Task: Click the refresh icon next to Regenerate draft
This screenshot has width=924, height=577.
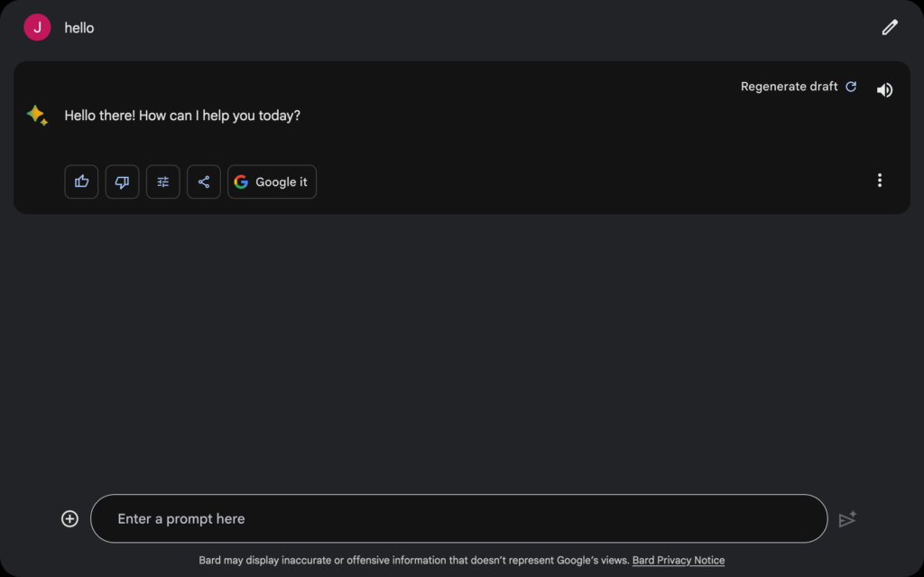Action: click(x=851, y=86)
